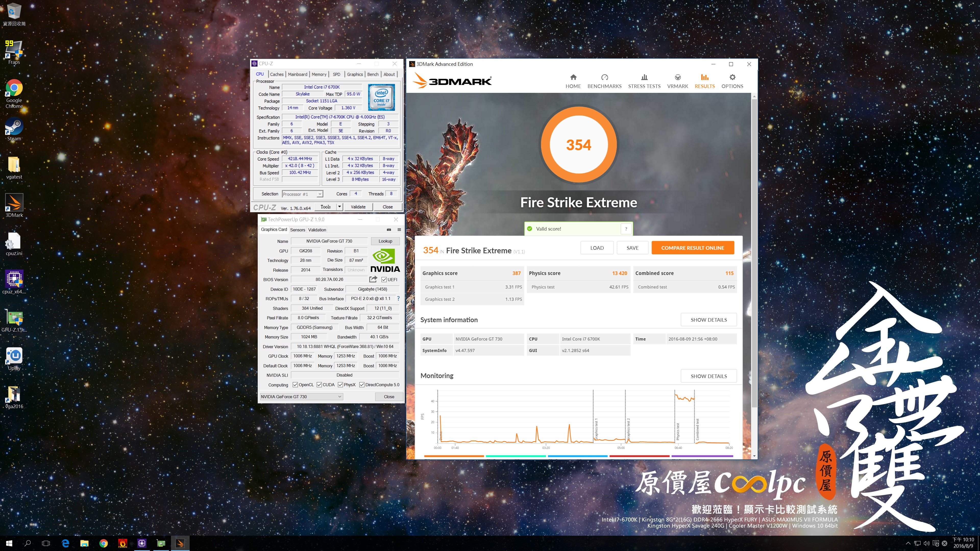Open Sensors tab in GPU-Z
The image size is (980, 551).
[298, 230]
